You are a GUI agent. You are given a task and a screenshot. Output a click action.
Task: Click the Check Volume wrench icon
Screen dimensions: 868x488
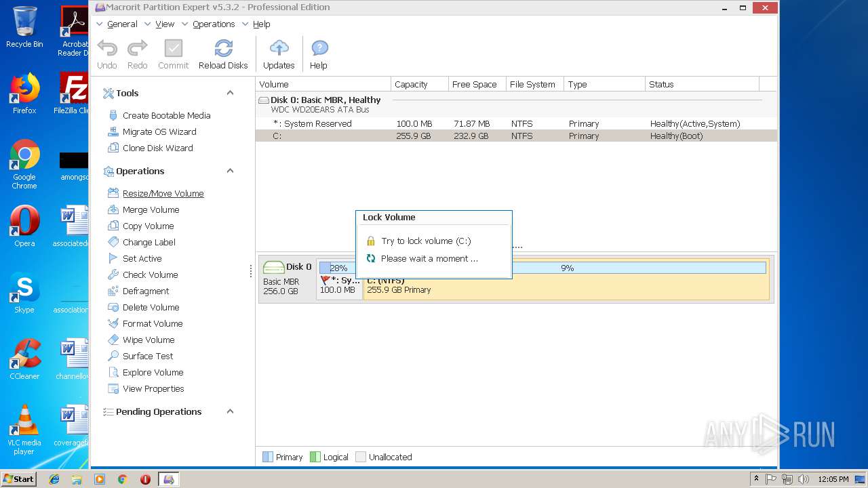pos(113,274)
